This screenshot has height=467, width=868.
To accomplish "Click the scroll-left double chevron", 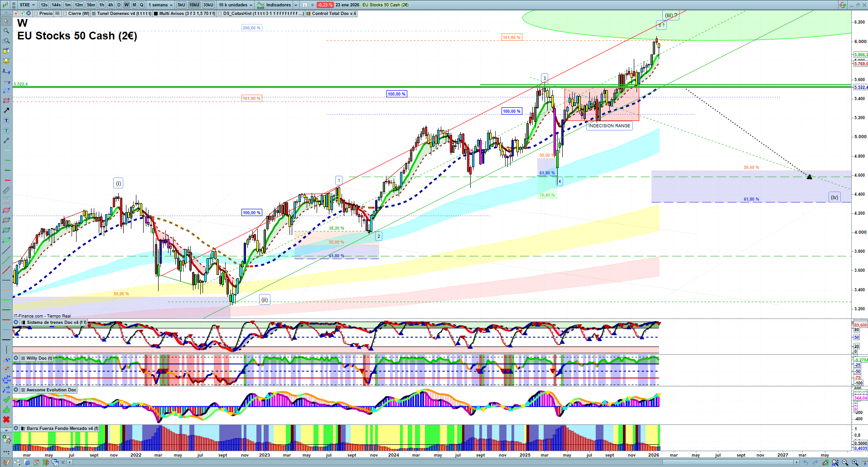I will pyautogui.click(x=63, y=462).
